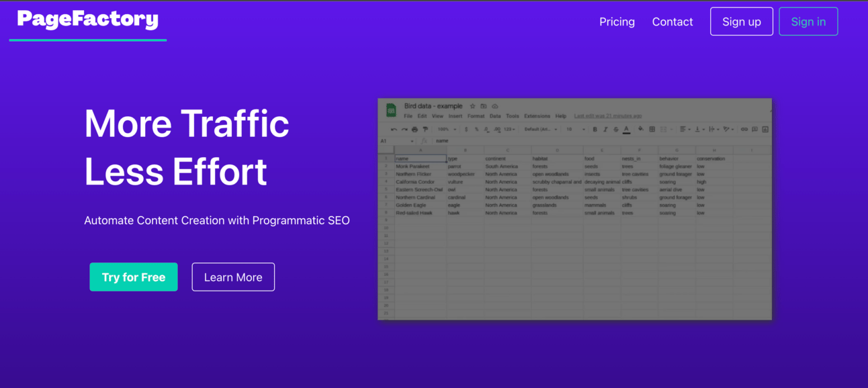Image resolution: width=868 pixels, height=388 pixels.
Task: Click the cloud save status icon
Action: 494,106
